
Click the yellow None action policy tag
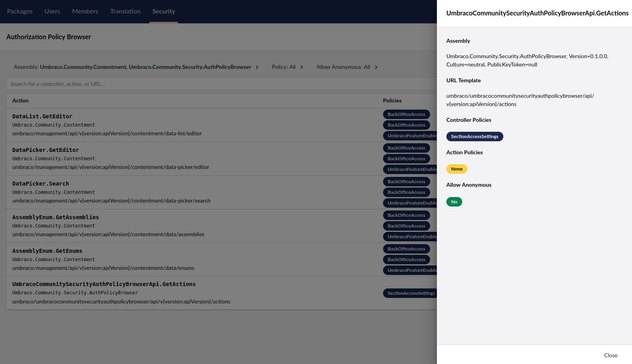456,169
